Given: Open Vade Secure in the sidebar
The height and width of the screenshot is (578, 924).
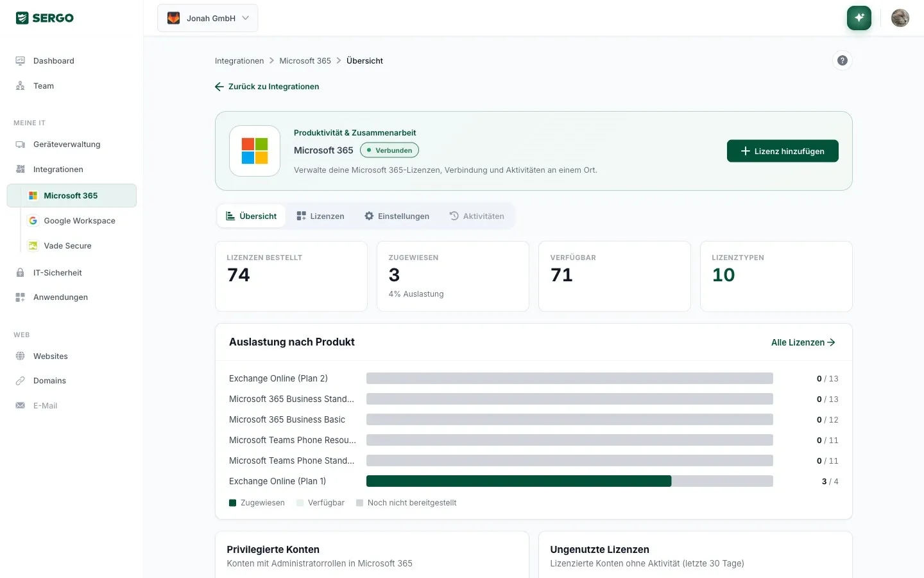Looking at the screenshot, I should [x=67, y=246].
